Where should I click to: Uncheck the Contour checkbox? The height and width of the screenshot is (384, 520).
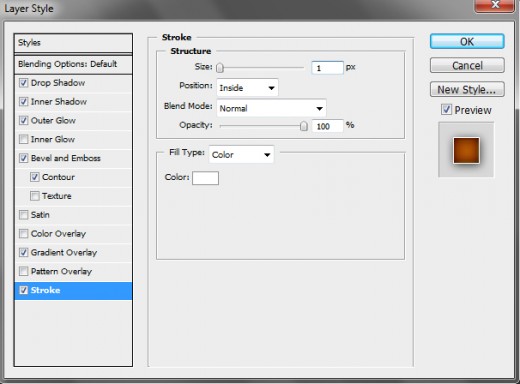coord(35,177)
